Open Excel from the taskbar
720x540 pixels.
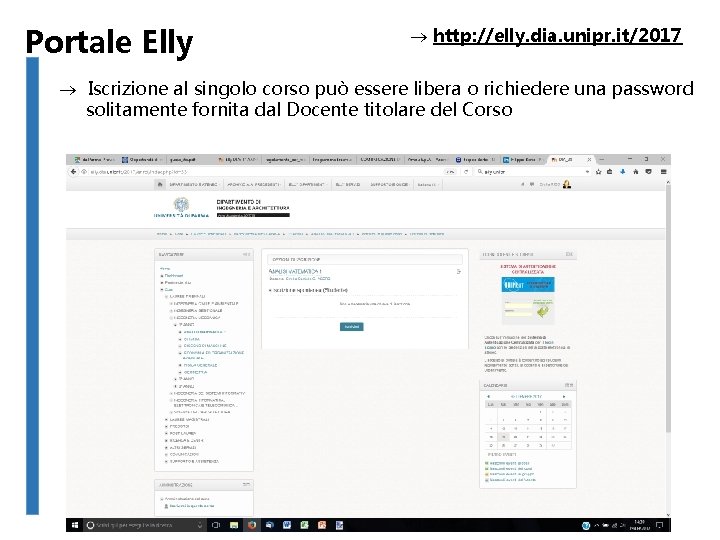click(x=304, y=525)
